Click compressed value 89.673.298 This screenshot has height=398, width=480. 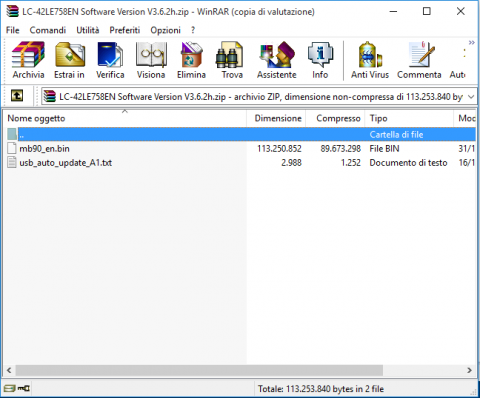(x=341, y=149)
